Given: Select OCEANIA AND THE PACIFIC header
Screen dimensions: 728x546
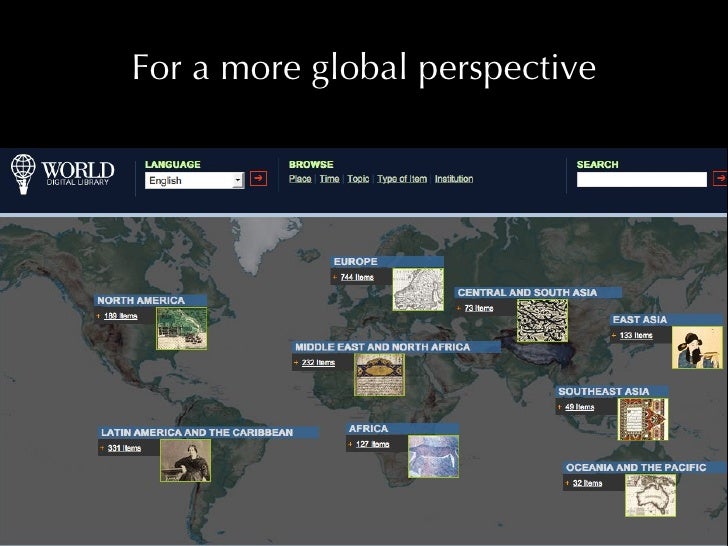Looking at the screenshot, I should (645, 468).
